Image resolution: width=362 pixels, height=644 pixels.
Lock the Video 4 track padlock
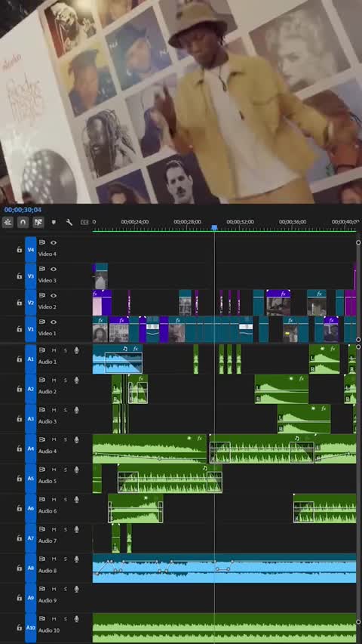19,249
